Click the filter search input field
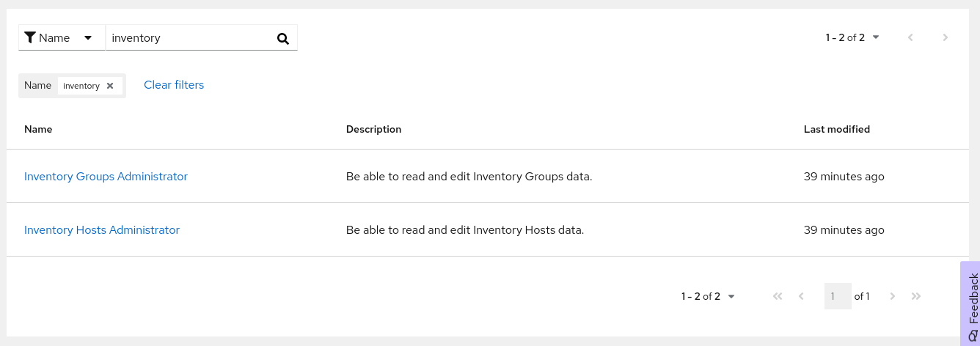The width and height of the screenshot is (980, 346). point(189,38)
